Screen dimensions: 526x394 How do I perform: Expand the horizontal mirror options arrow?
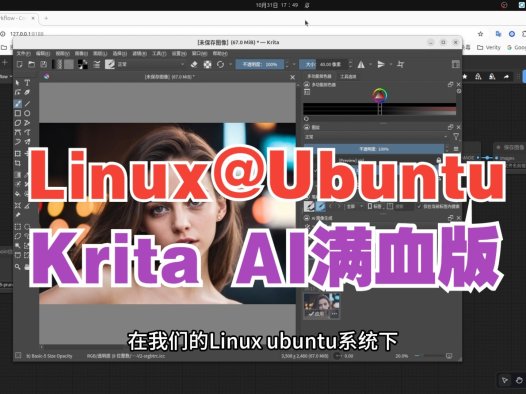point(370,64)
